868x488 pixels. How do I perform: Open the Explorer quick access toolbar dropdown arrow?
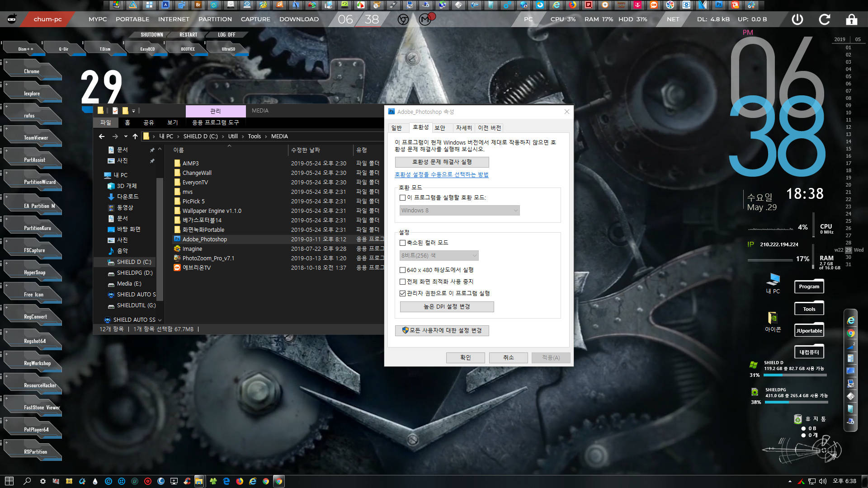click(133, 111)
